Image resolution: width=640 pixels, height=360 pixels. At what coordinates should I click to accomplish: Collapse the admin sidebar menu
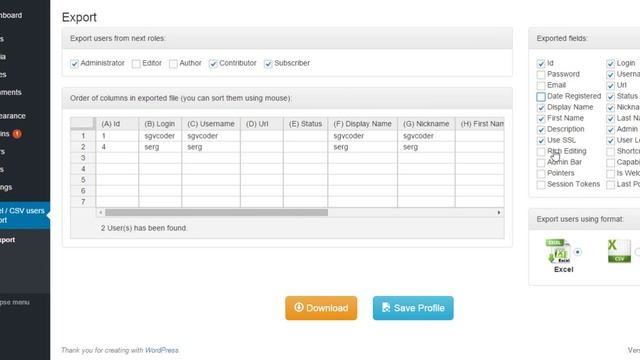point(15,302)
